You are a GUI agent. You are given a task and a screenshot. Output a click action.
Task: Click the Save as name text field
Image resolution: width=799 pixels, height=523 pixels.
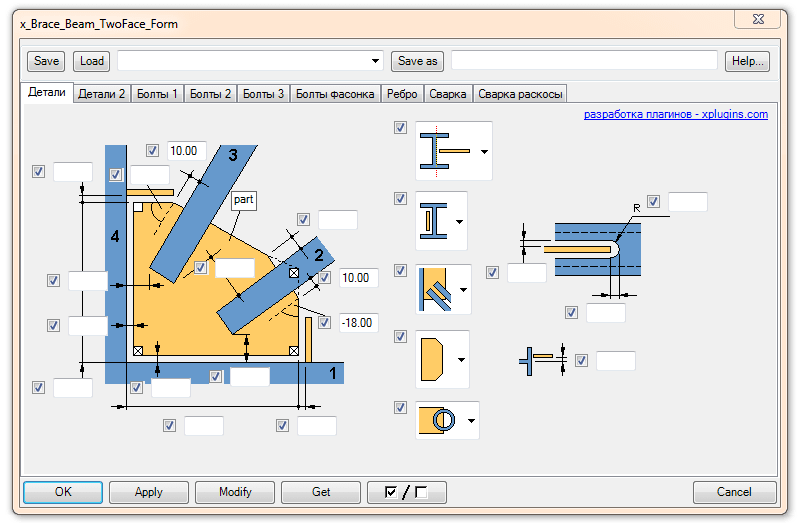(x=584, y=61)
